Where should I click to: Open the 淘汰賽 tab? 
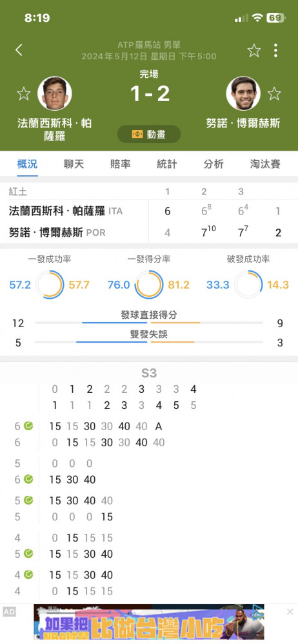pyautogui.click(x=265, y=164)
